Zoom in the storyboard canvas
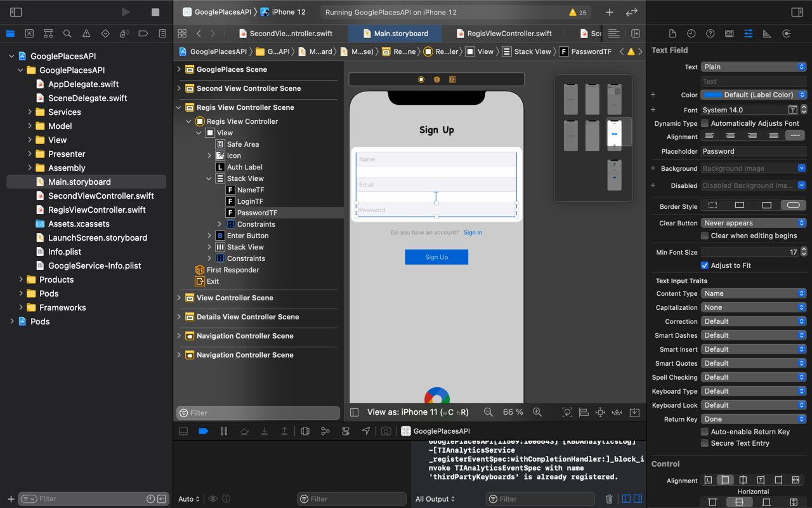The image size is (812, 508). coord(537,412)
